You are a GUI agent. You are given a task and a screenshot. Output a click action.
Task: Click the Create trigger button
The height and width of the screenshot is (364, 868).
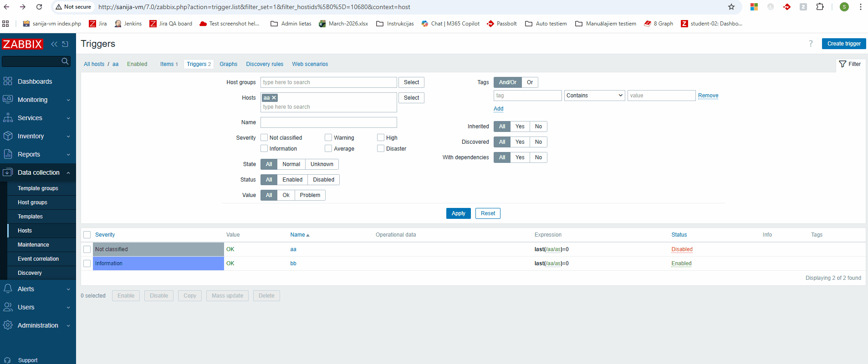pos(843,44)
